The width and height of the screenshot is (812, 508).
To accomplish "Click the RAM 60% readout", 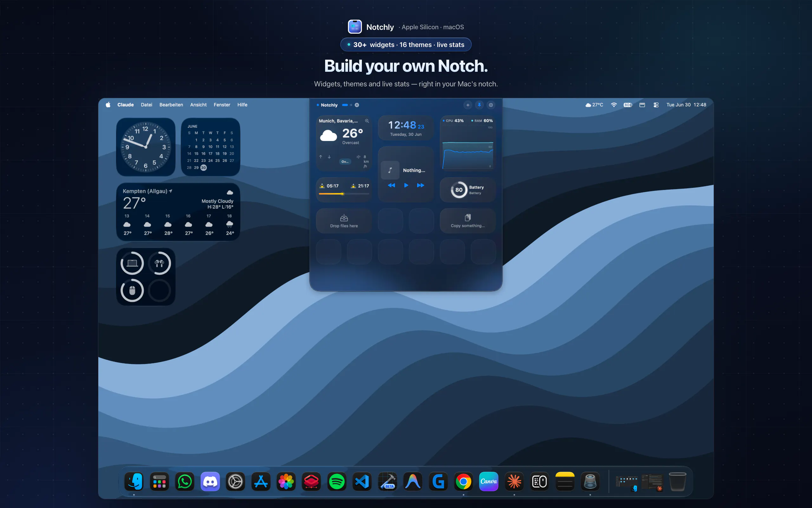I will pyautogui.click(x=482, y=121).
